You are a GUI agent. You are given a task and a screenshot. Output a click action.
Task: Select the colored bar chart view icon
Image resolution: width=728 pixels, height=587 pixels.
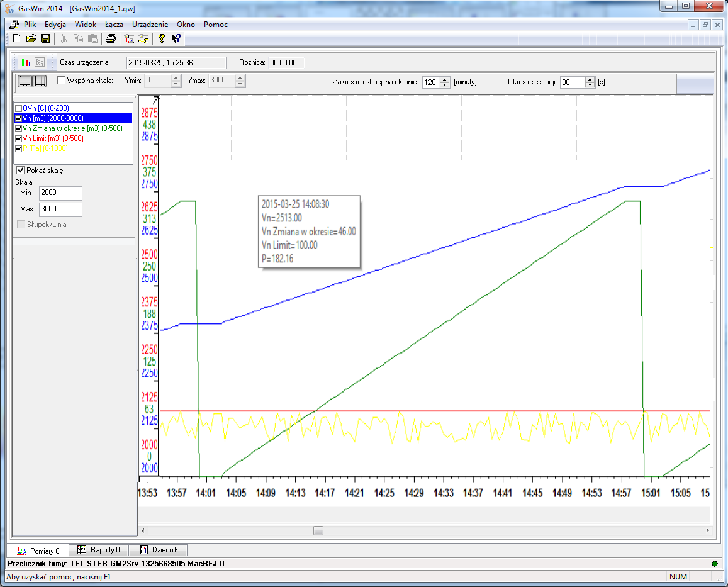click(x=26, y=62)
